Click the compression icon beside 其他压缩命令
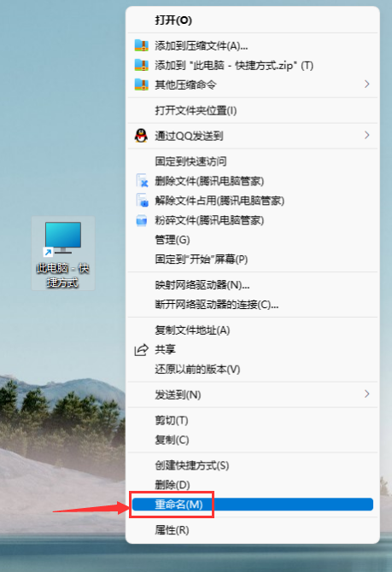 tap(141, 85)
